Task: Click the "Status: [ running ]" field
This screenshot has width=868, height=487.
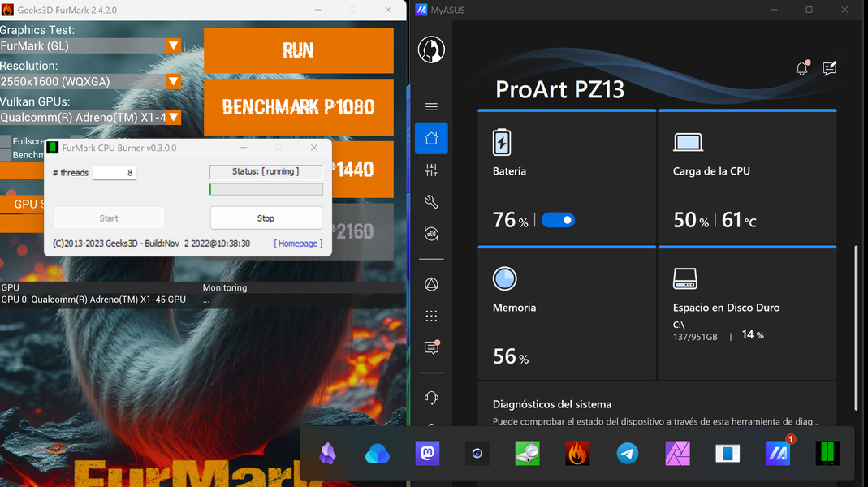Action: click(266, 171)
